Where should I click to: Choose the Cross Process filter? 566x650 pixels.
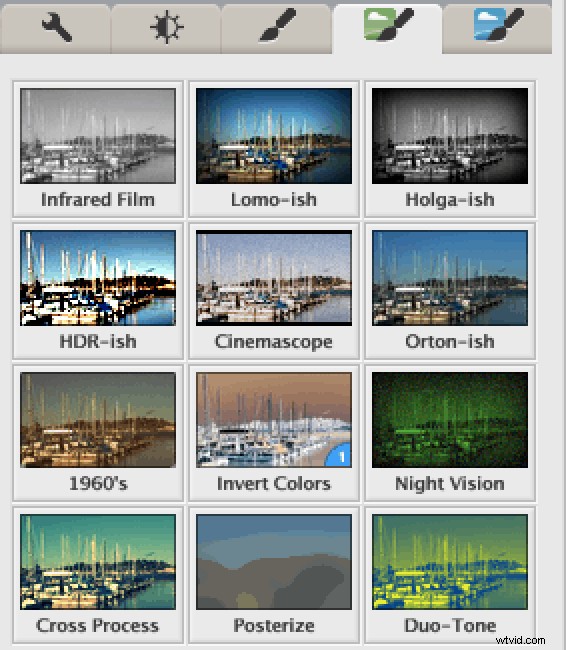(x=98, y=575)
